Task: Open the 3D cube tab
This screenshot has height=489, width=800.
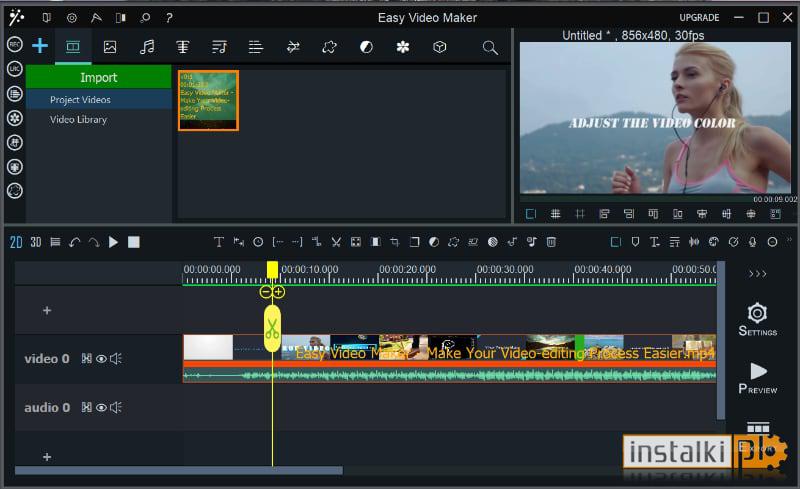Action: point(439,47)
